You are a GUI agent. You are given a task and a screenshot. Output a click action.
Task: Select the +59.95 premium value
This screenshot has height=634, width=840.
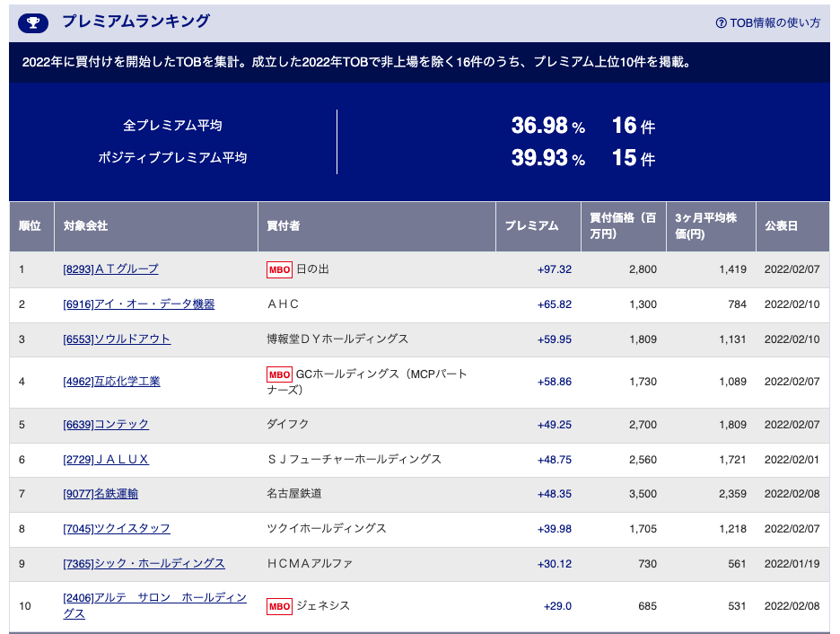[x=555, y=339]
